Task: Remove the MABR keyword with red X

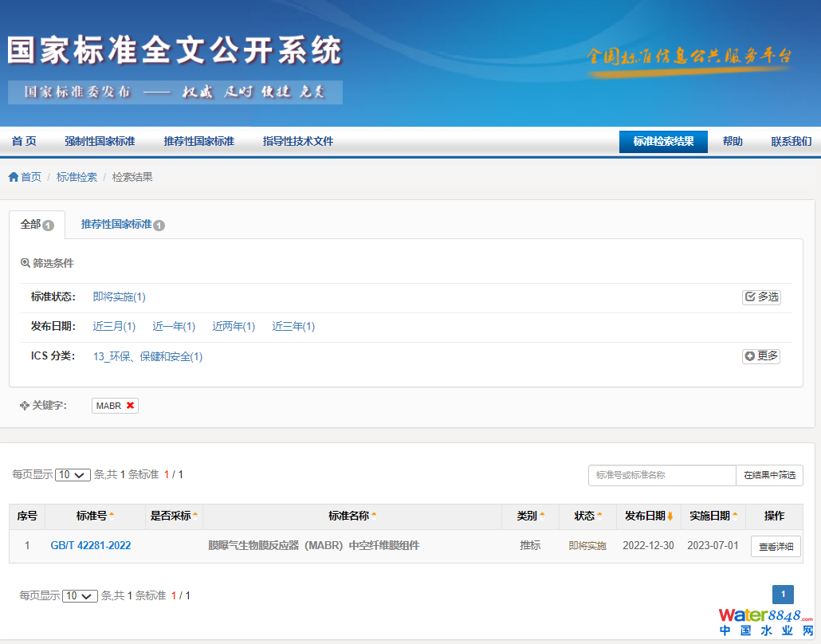Action: (130, 406)
